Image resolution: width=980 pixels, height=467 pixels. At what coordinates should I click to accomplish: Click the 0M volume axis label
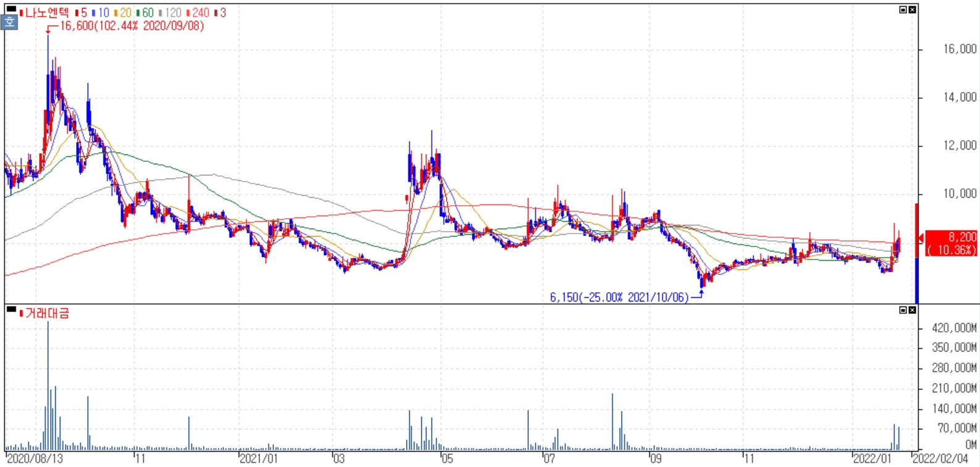pos(971,444)
